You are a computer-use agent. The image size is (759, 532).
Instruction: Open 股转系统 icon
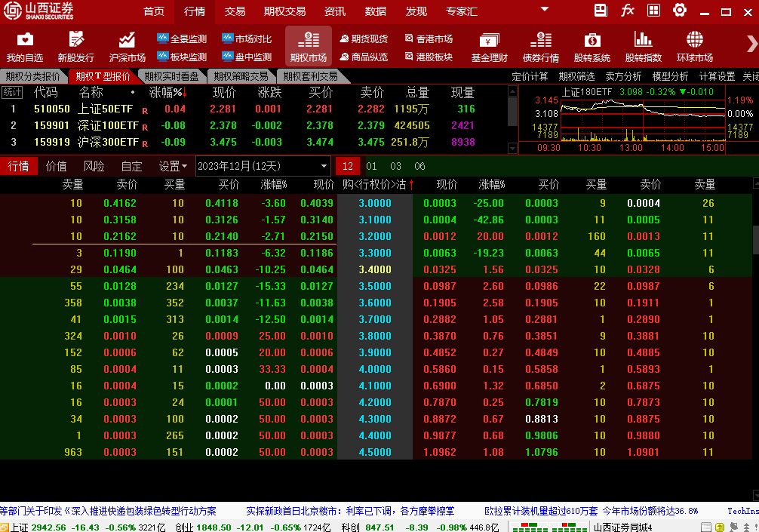pos(592,47)
